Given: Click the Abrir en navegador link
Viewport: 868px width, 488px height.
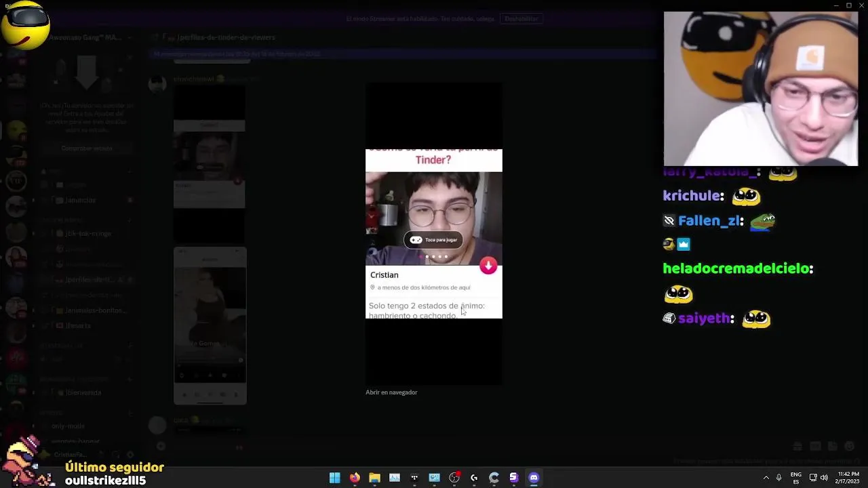Looking at the screenshot, I should (391, 392).
